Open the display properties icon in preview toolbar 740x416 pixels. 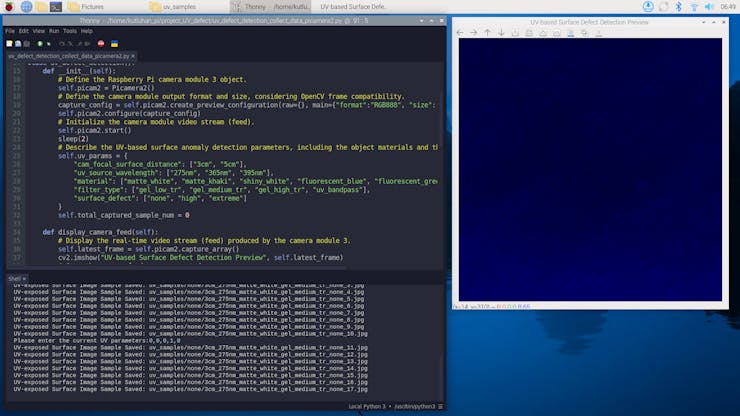(598, 33)
